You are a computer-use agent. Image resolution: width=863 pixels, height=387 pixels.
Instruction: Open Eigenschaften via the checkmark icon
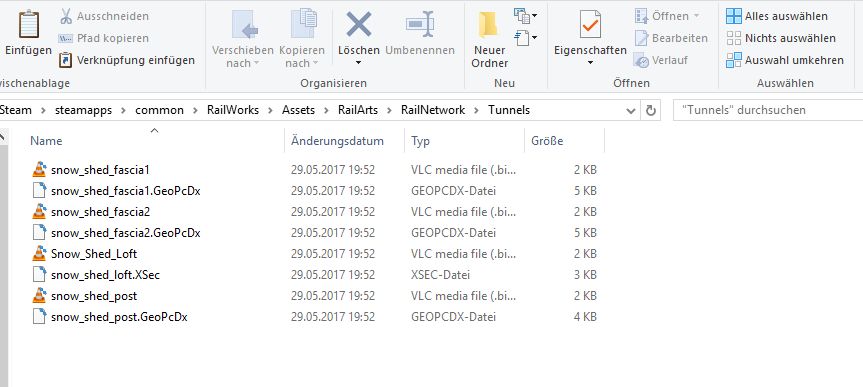click(x=590, y=25)
